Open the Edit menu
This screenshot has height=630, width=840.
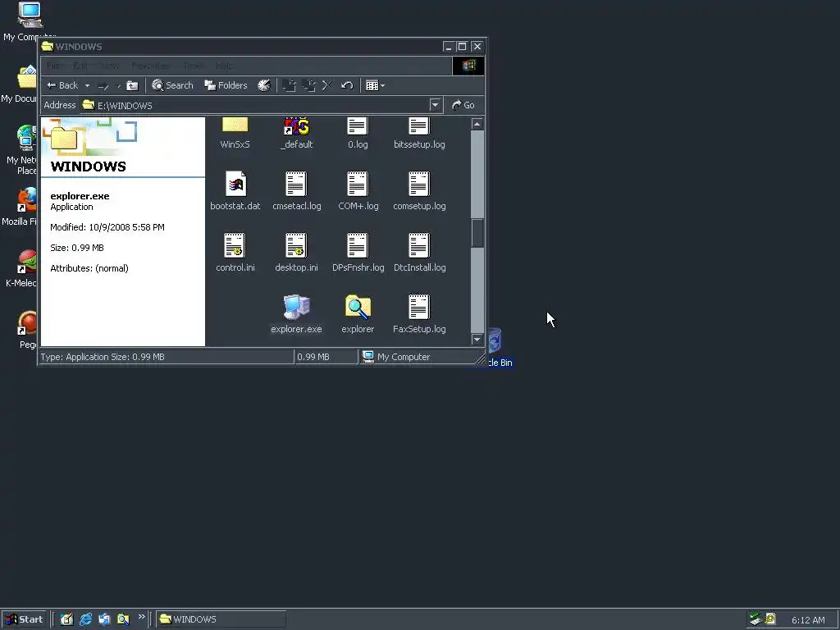click(x=80, y=66)
